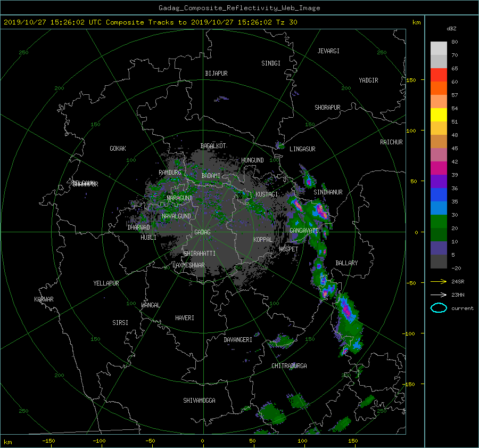The height and width of the screenshot is (448, 479).
Task: Click the yellow 24SR arrow legend icon
Action: point(439,282)
